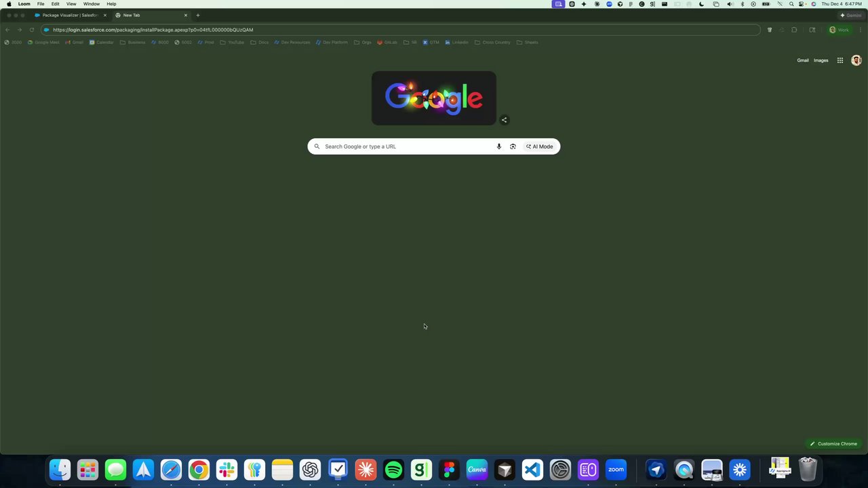
Task: Open Messages from the Dock
Action: 115,470
